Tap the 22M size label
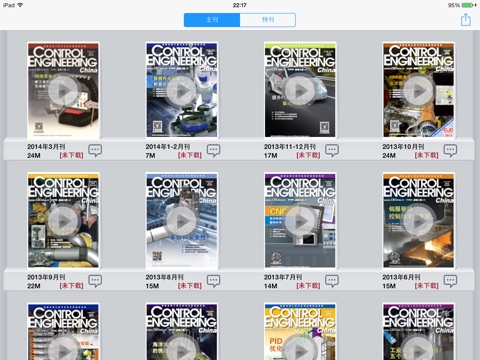 [34, 286]
